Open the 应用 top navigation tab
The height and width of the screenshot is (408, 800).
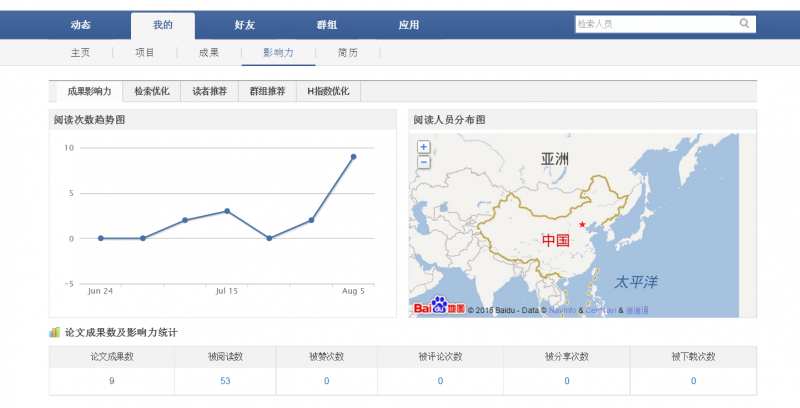coord(409,25)
